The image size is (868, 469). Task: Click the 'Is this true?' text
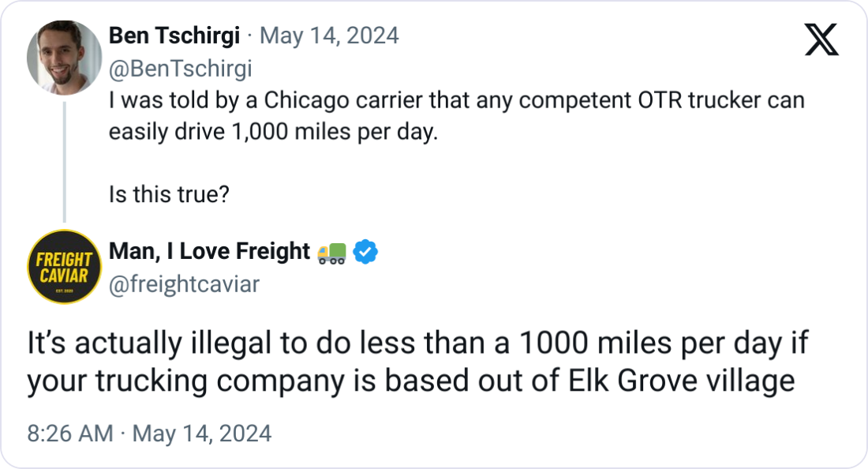click(x=169, y=193)
